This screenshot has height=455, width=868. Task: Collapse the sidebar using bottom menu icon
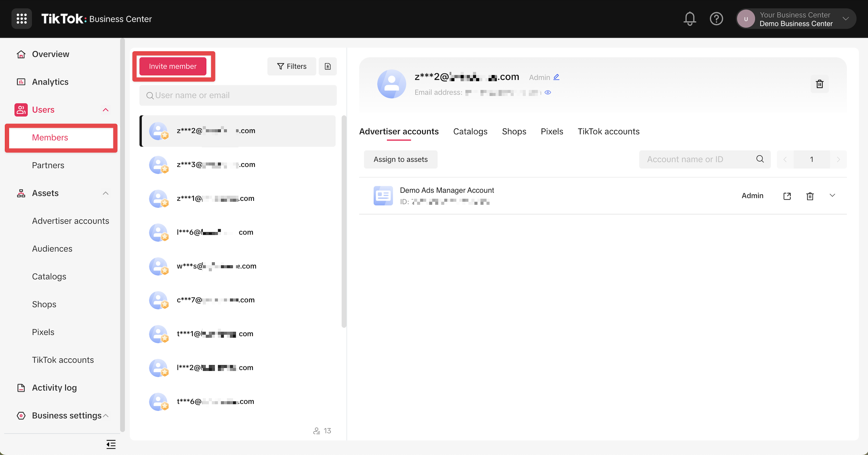point(111,444)
